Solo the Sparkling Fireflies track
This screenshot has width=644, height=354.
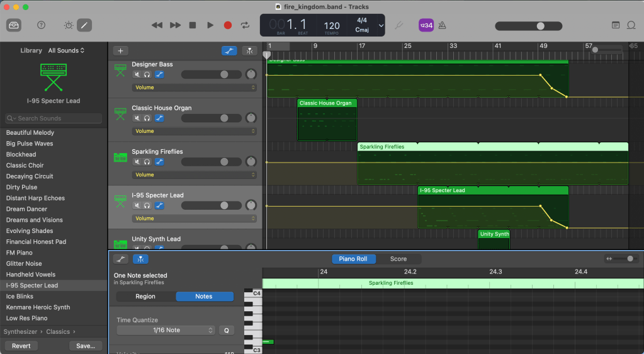147,161
